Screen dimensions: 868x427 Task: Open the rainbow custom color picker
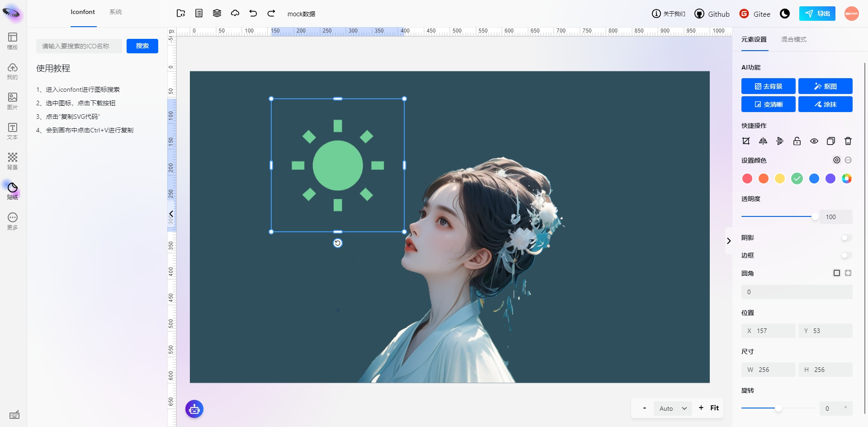(x=847, y=178)
